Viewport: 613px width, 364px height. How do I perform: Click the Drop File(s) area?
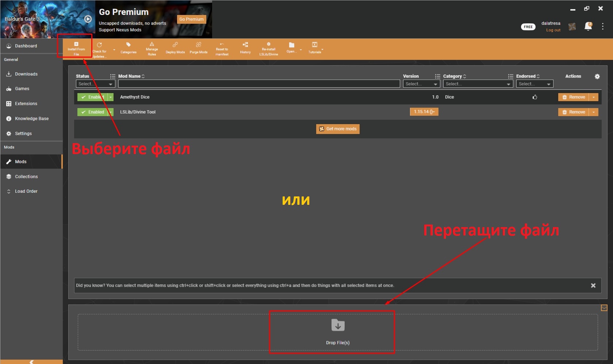point(338,332)
